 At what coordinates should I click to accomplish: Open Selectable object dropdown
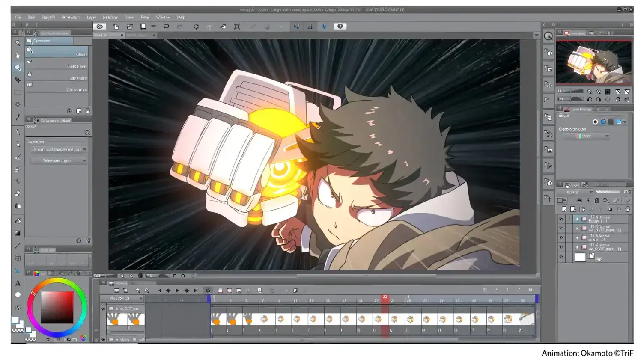(x=59, y=161)
